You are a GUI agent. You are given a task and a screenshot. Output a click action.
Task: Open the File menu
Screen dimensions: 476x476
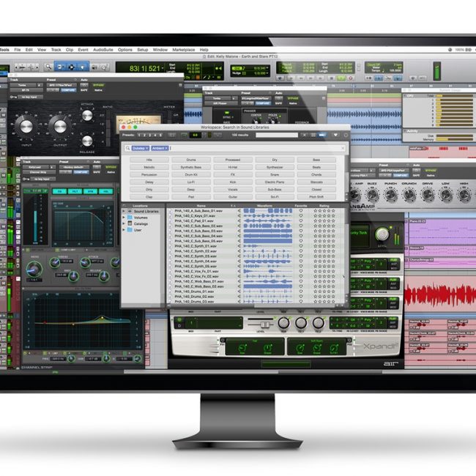tap(18, 50)
